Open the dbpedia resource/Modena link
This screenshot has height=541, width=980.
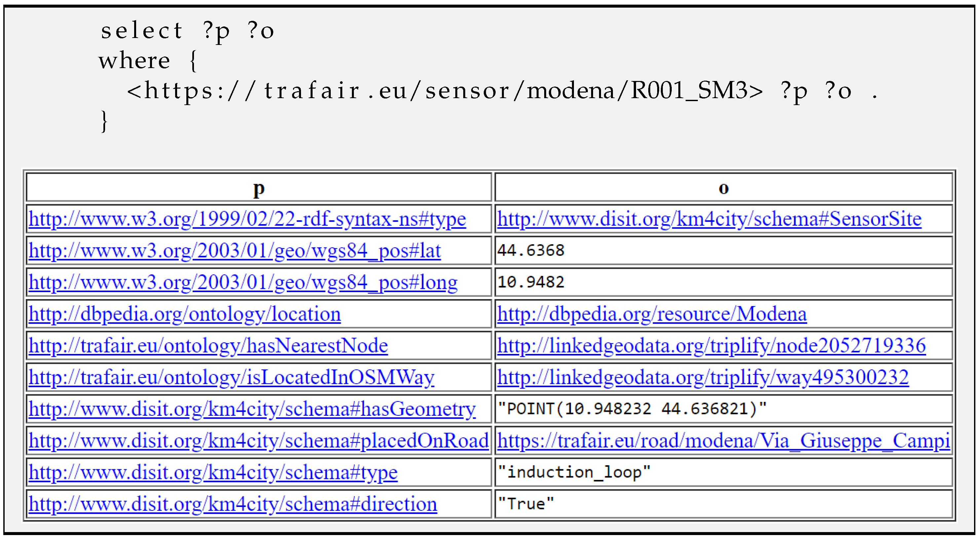click(x=652, y=314)
